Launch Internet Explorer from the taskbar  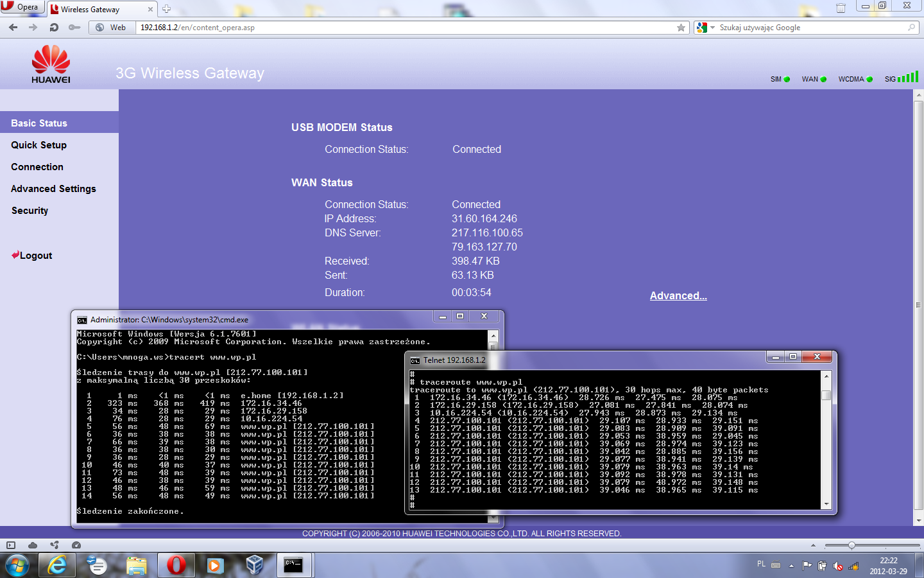57,565
